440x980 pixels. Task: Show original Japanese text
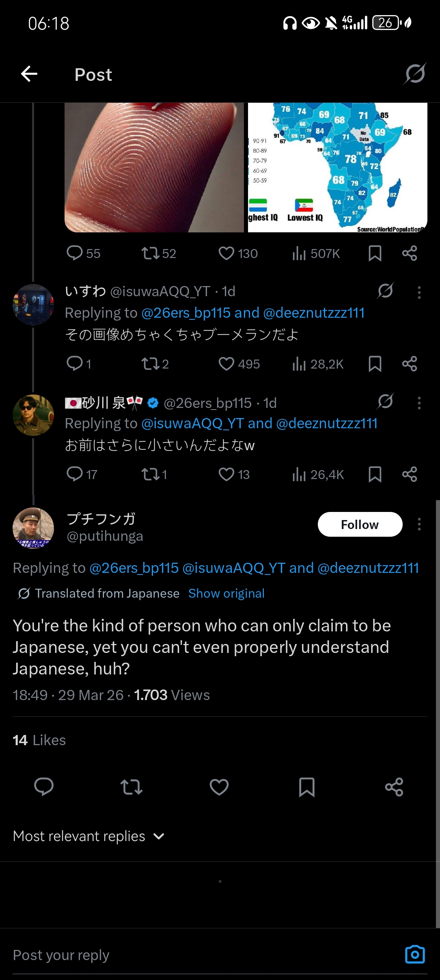tap(226, 594)
